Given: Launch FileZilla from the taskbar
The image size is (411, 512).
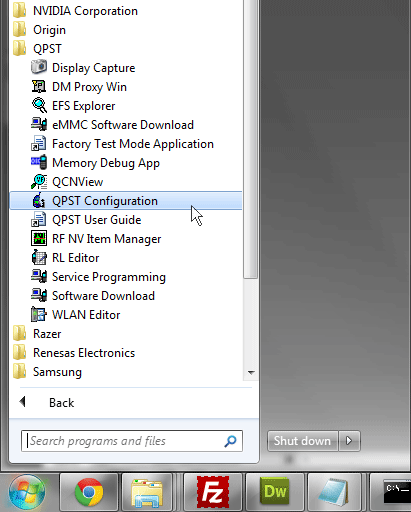Looking at the screenshot, I should tap(212, 492).
